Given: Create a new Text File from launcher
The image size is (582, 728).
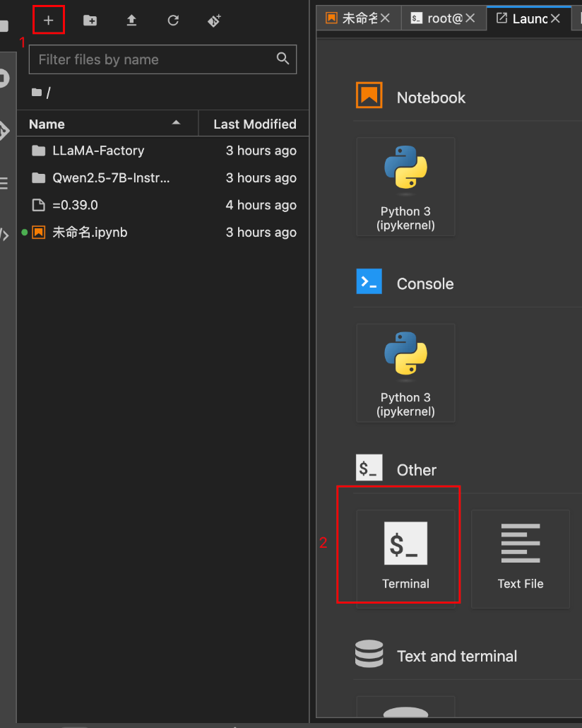Looking at the screenshot, I should (521, 559).
